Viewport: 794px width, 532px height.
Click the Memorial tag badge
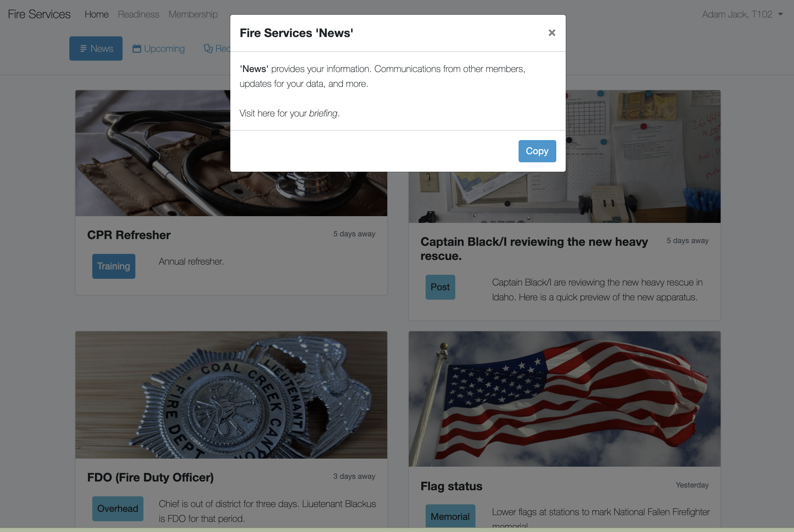(450, 517)
